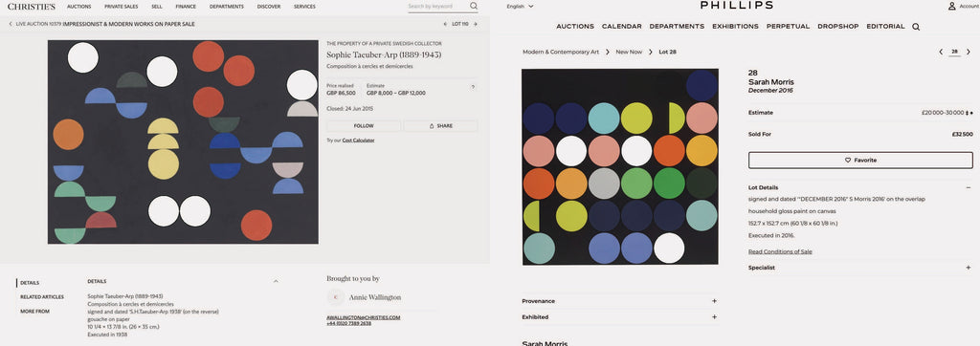Click the awallington@christies.com email link
980x346 pixels.
tap(363, 317)
